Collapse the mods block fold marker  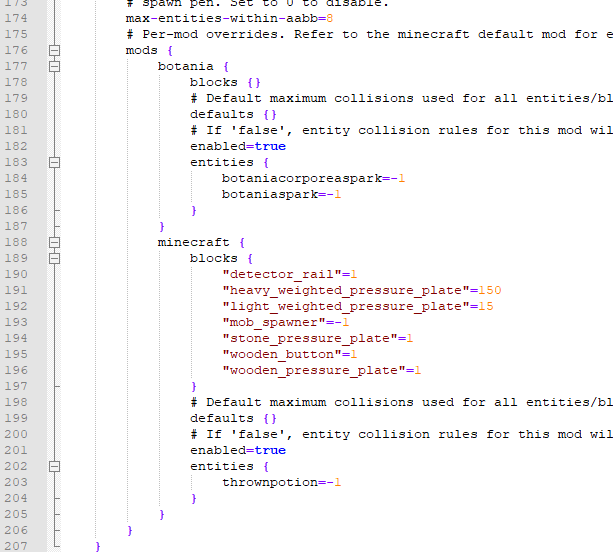pyautogui.click(x=54, y=50)
